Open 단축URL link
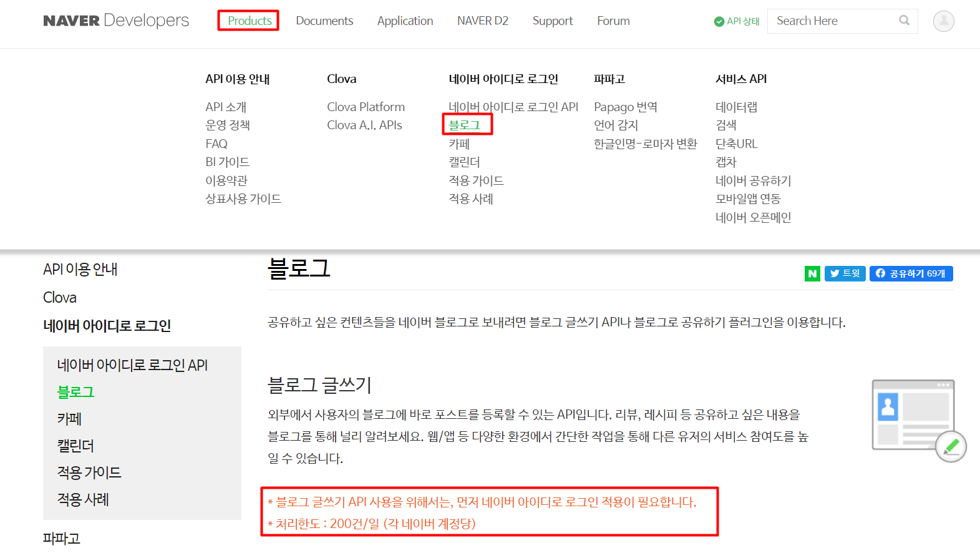The image size is (980, 553). pos(737,144)
